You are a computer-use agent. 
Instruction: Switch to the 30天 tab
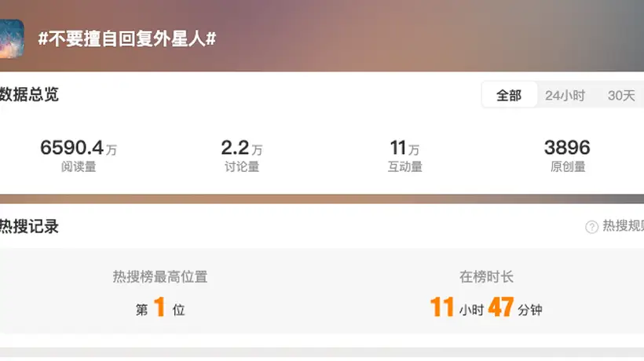(621, 95)
